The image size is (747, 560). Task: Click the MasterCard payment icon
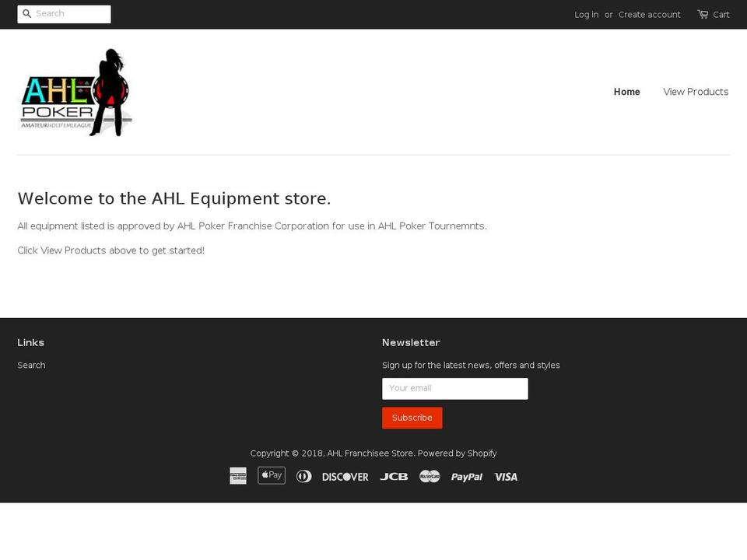click(430, 476)
